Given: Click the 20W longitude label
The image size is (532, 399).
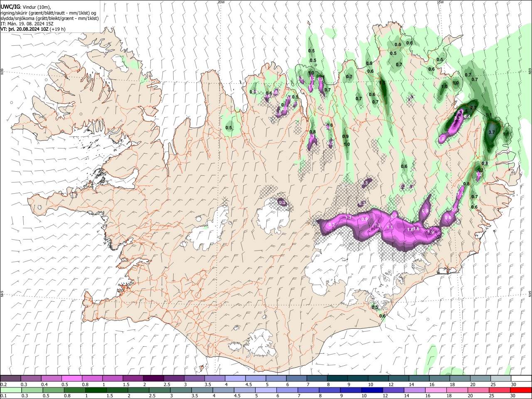Looking at the screenshot, I should [x=221, y=2].
